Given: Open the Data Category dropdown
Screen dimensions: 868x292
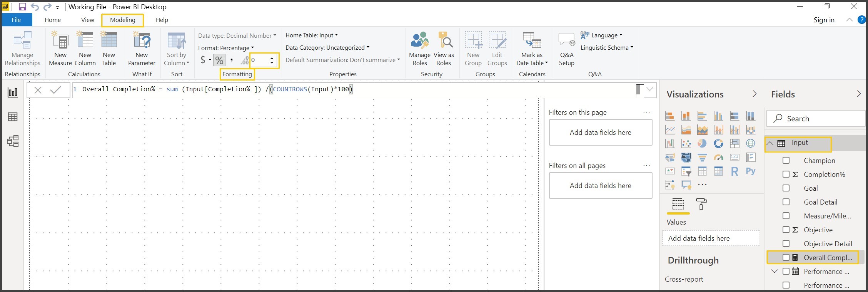Looking at the screenshot, I should click(x=327, y=47).
